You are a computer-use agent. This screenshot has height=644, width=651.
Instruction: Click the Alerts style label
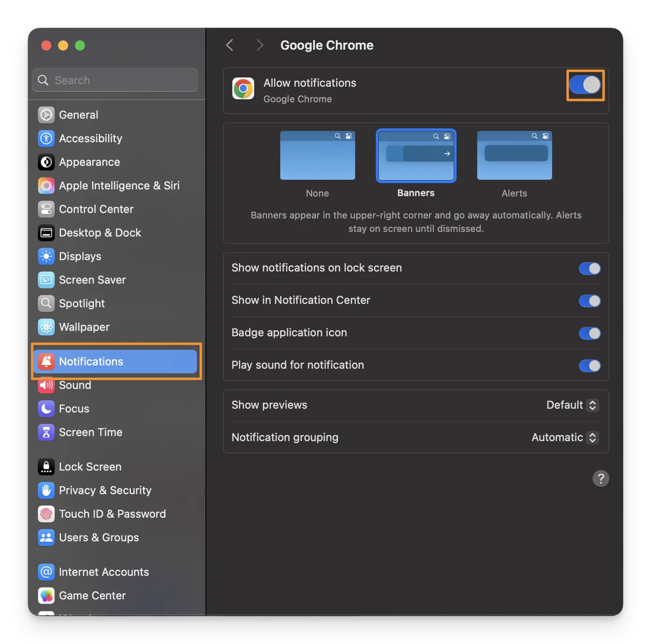514,193
